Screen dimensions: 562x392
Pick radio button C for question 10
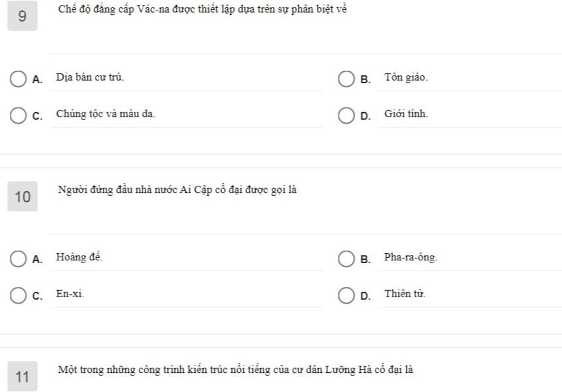pyautogui.click(x=18, y=296)
